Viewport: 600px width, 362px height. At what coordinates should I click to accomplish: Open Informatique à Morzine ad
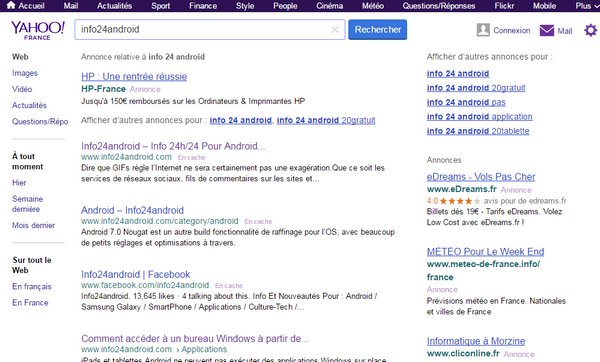click(476, 341)
